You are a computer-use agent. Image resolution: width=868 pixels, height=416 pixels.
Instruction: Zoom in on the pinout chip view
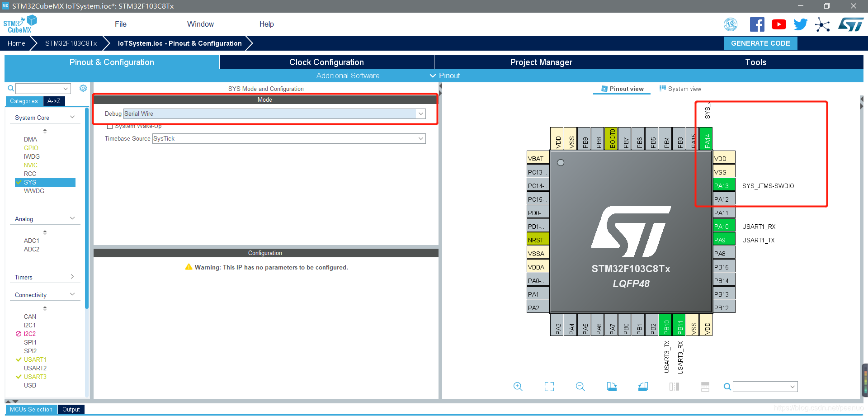click(x=518, y=387)
